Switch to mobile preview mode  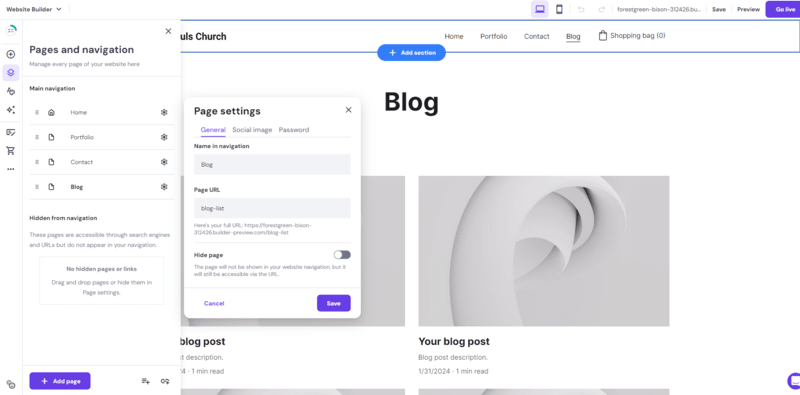[x=559, y=9]
